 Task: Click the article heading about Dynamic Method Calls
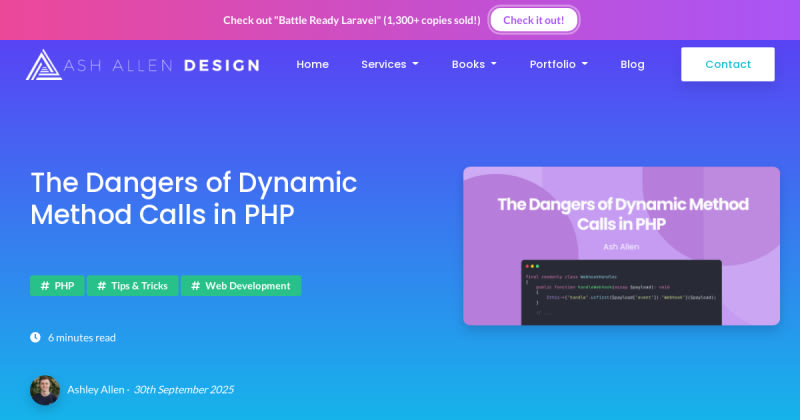click(194, 199)
